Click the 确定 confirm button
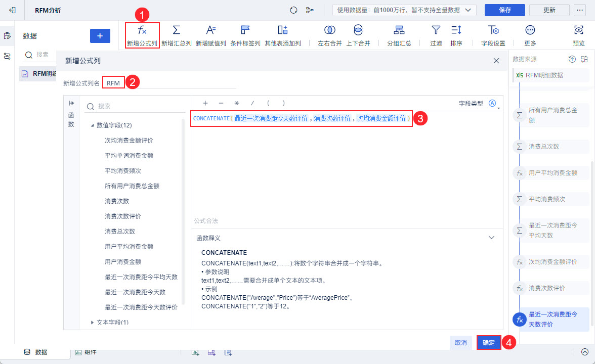Viewport: 595px width, 364px height. (x=489, y=342)
